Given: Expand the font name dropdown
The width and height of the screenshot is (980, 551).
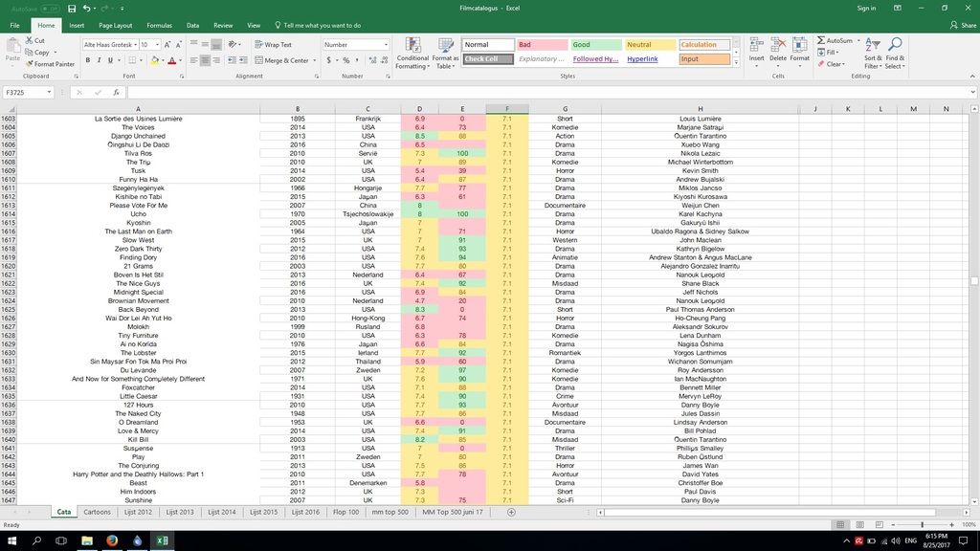Looking at the screenshot, I should click(134, 45).
